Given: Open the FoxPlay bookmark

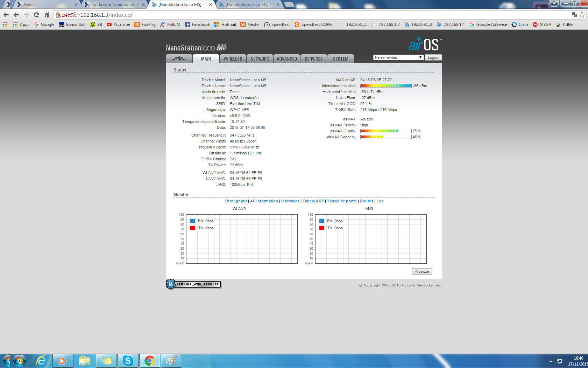Looking at the screenshot, I should pos(145,25).
